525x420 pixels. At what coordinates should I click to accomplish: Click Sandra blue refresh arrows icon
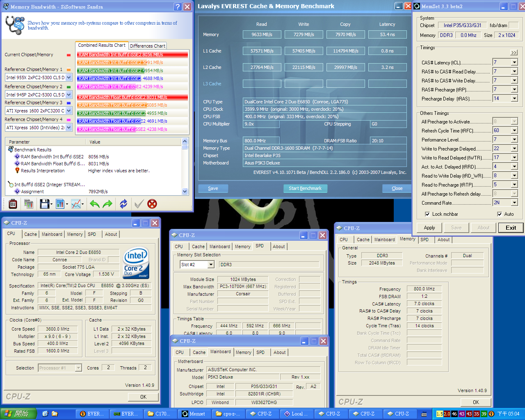pos(123,204)
